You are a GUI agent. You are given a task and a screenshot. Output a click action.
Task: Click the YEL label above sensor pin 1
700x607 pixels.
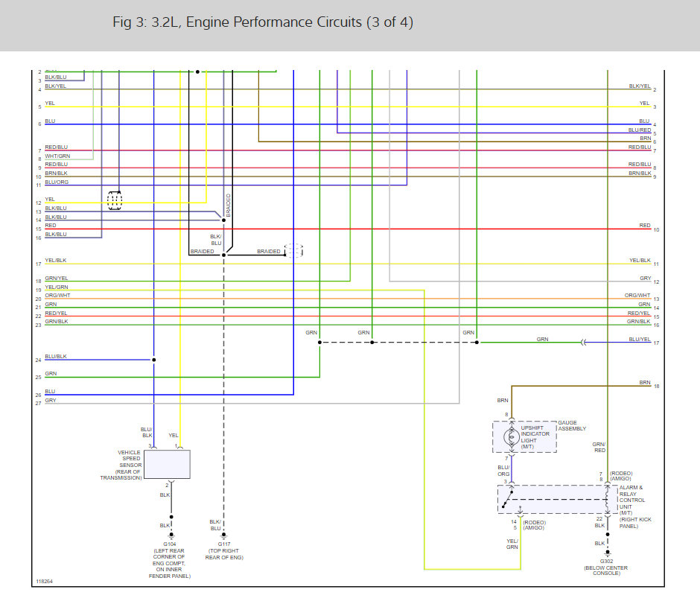174,435
